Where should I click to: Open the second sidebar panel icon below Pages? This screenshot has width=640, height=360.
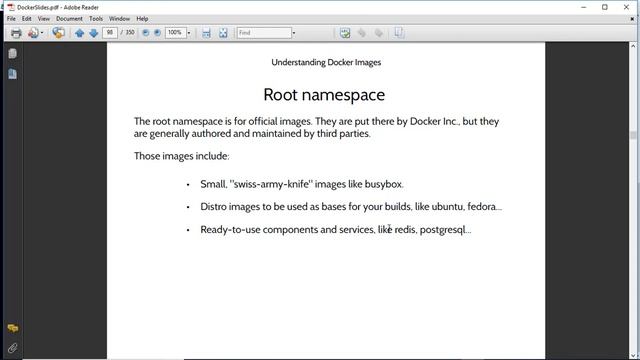click(x=13, y=74)
